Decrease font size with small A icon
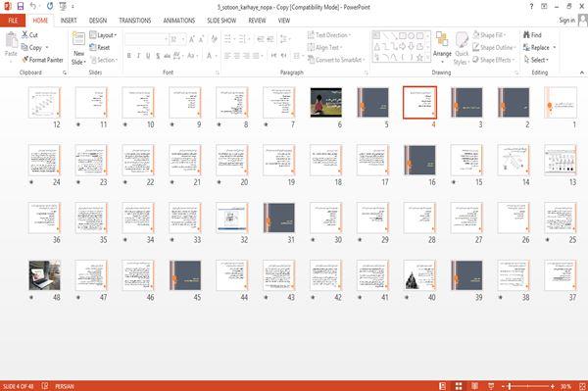588x391 pixels. coord(201,39)
